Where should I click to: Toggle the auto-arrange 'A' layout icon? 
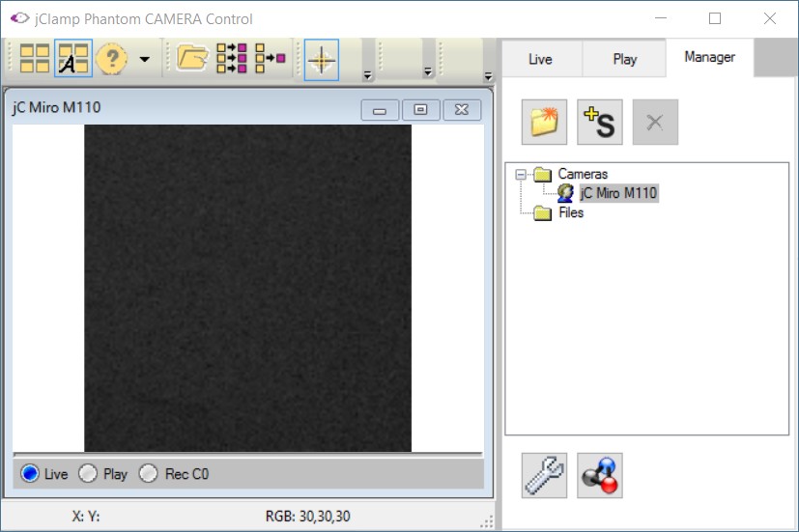click(73, 59)
